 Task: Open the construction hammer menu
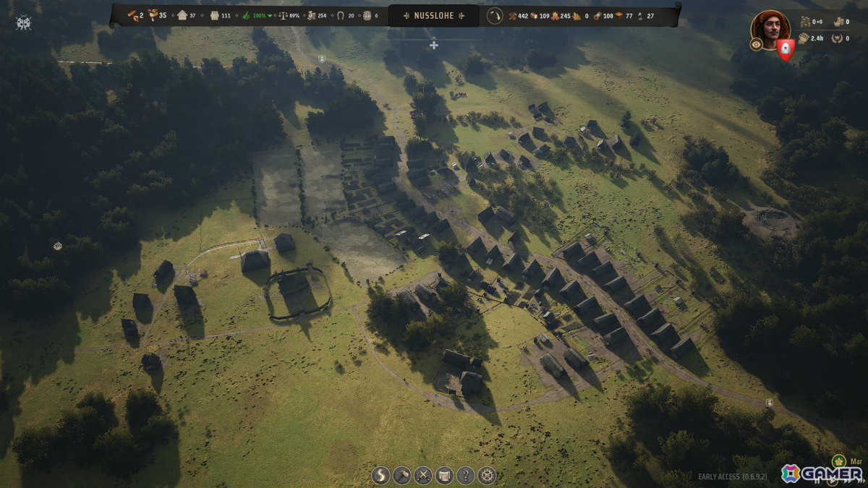click(x=402, y=475)
